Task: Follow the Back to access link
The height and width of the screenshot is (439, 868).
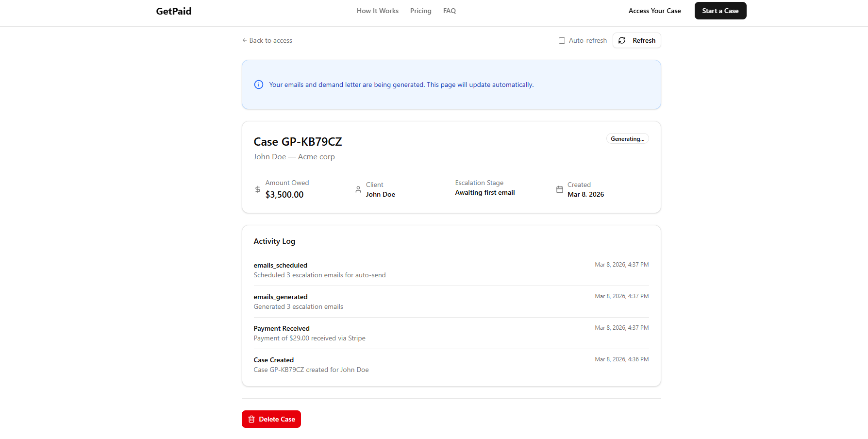Action: 270,40
